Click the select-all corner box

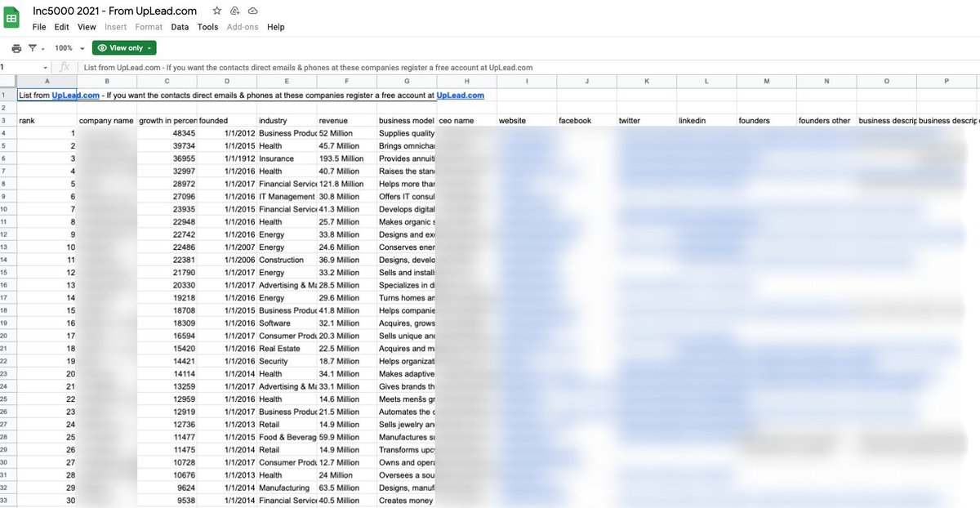[x=8, y=82]
